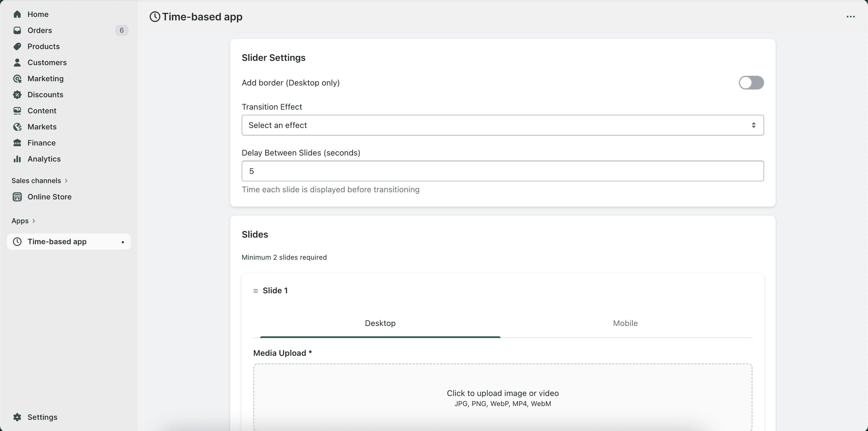Switch to the Desktop tab
The image size is (868, 431).
[x=380, y=323]
